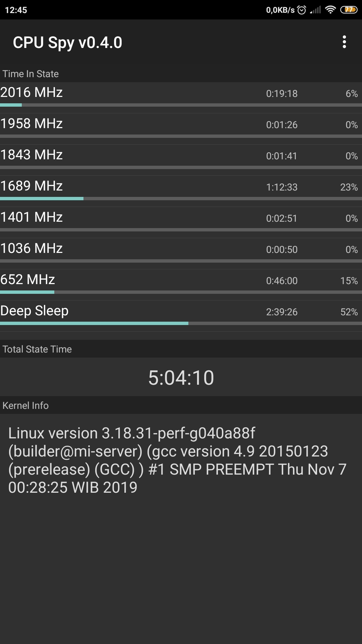Image resolution: width=362 pixels, height=644 pixels.
Task: Tap the Wi-Fi status icon
Action: tap(330, 10)
